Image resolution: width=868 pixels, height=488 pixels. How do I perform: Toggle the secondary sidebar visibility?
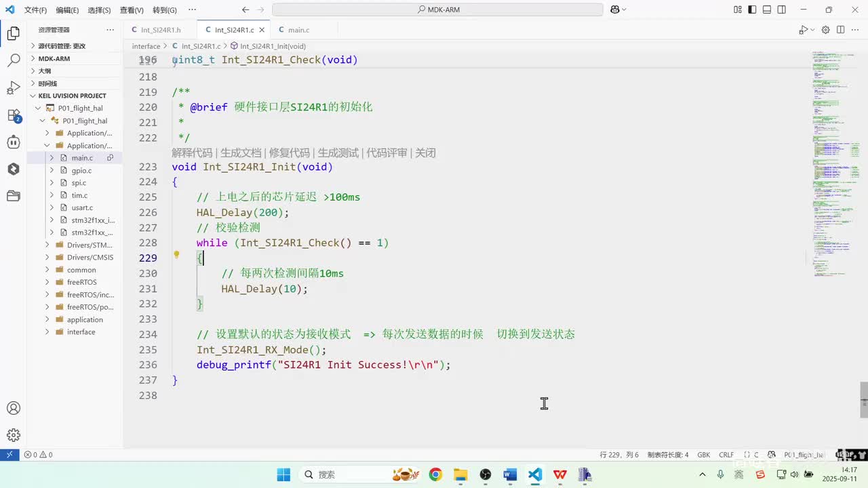782,9
